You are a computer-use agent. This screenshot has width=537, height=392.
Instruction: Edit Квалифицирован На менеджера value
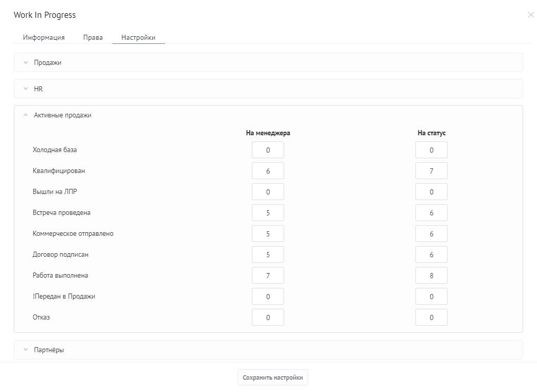point(268,170)
